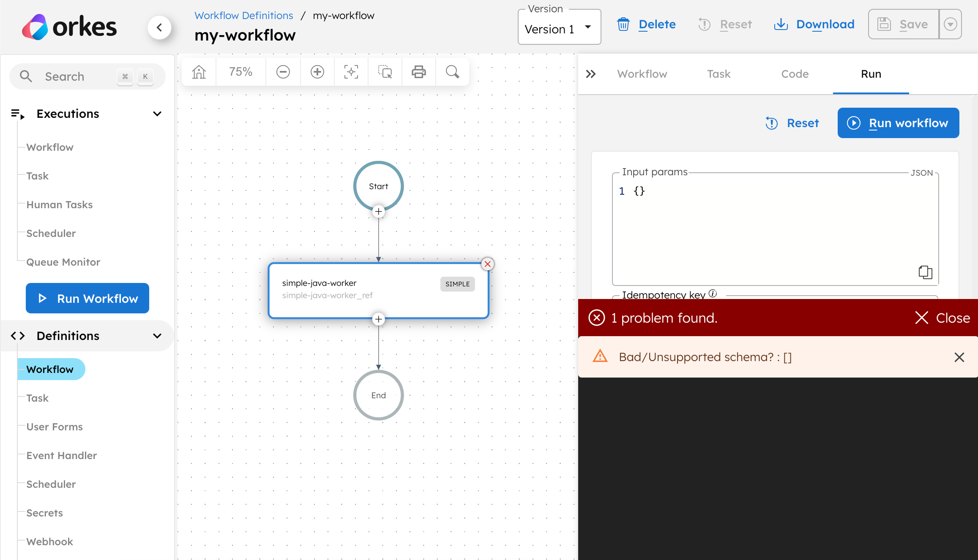Search within the workflow canvas
The image size is (978, 560).
point(453,72)
